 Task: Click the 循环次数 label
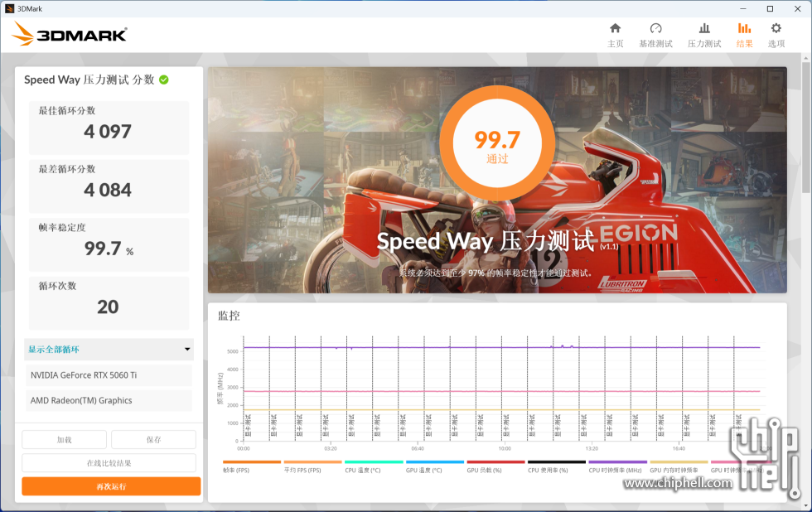pyautogui.click(x=57, y=286)
